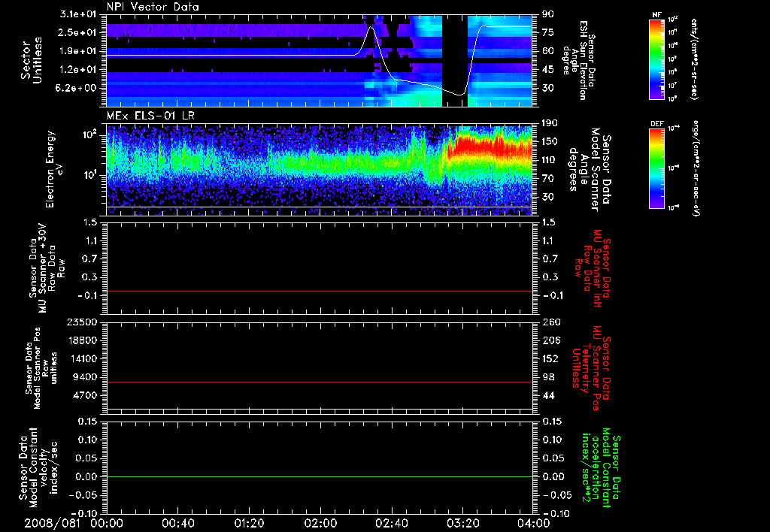Click the "NF" label above the color bar
Image resolution: width=770 pixels, height=532 pixels.
click(x=656, y=15)
